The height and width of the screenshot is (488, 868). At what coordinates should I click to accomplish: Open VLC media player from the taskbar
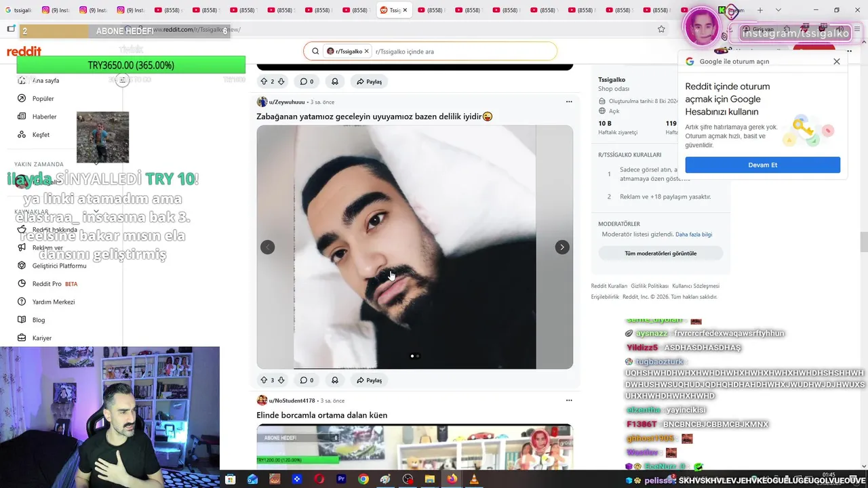pos(474,479)
